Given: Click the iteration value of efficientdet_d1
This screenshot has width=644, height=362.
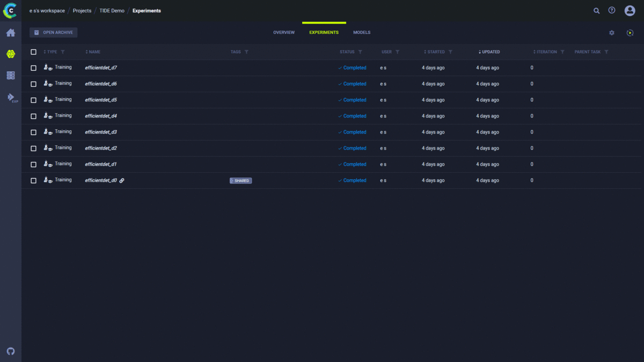Looking at the screenshot, I should (532, 165).
